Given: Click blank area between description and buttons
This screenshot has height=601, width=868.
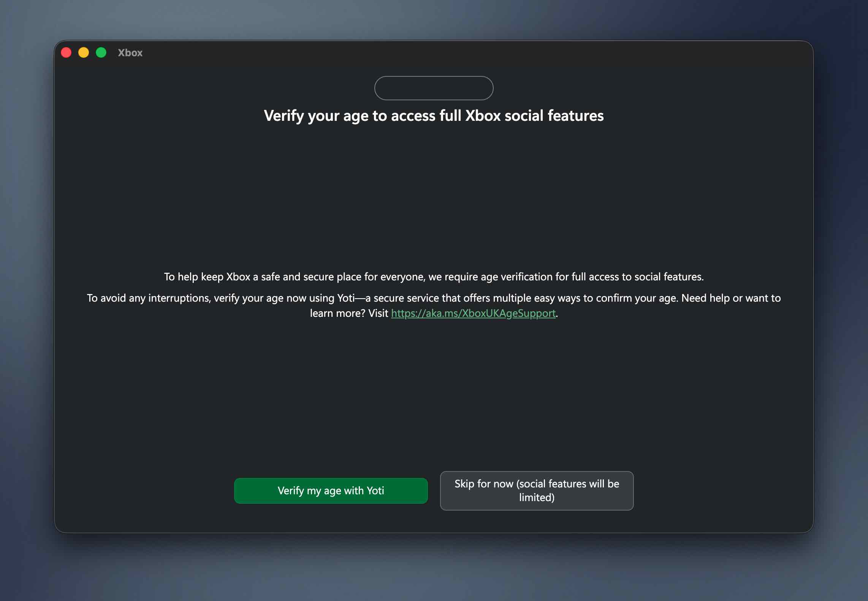Looking at the screenshot, I should click(x=434, y=395).
